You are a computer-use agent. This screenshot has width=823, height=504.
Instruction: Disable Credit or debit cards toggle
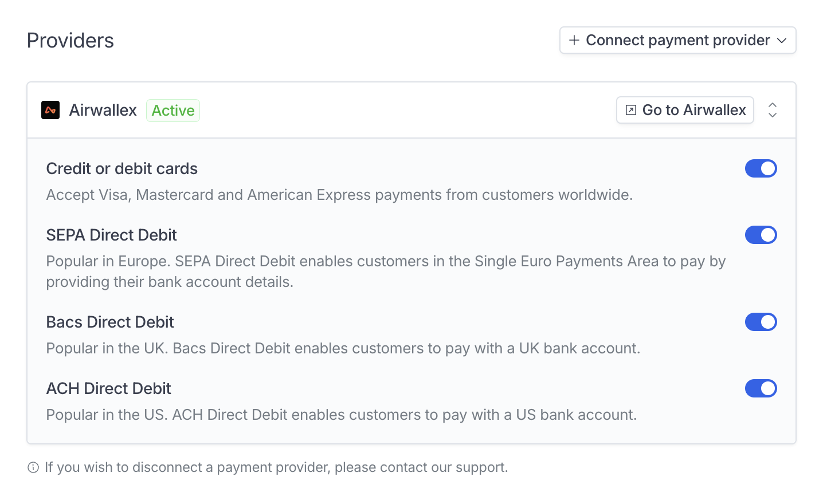pos(761,168)
